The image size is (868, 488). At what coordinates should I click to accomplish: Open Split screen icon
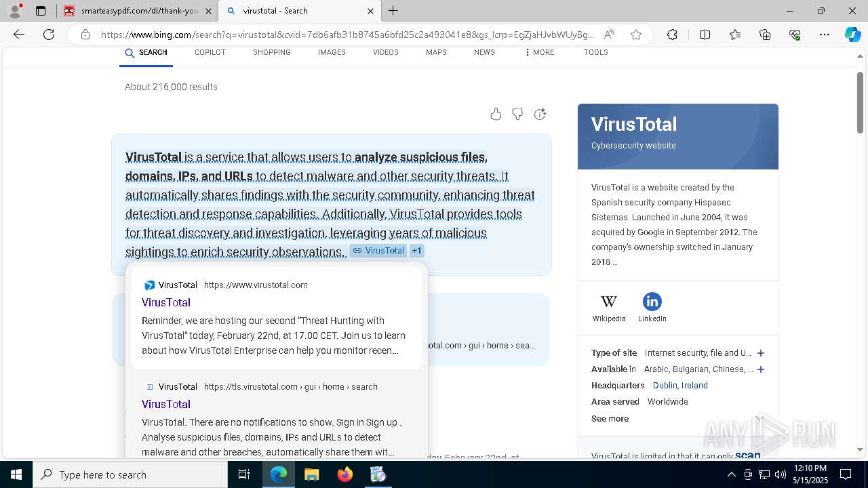pos(705,35)
